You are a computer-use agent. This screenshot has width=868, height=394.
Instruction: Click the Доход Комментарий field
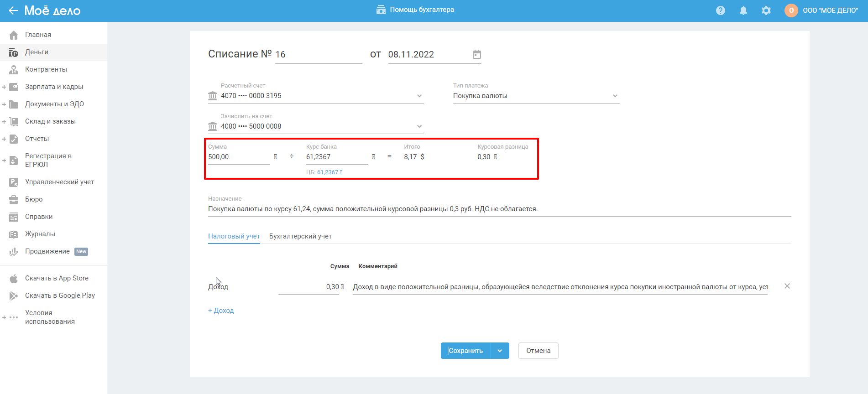(560, 287)
